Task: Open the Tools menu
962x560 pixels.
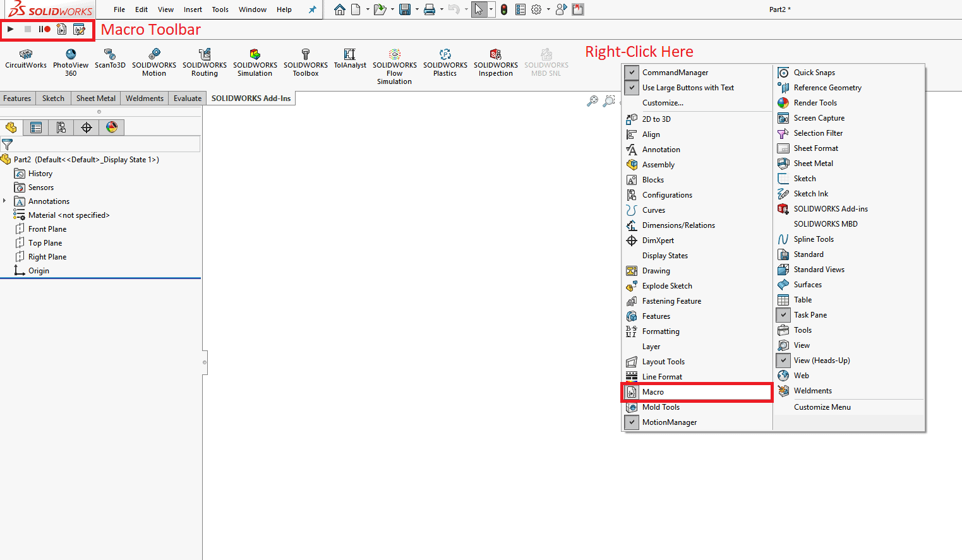Action: tap(220, 9)
